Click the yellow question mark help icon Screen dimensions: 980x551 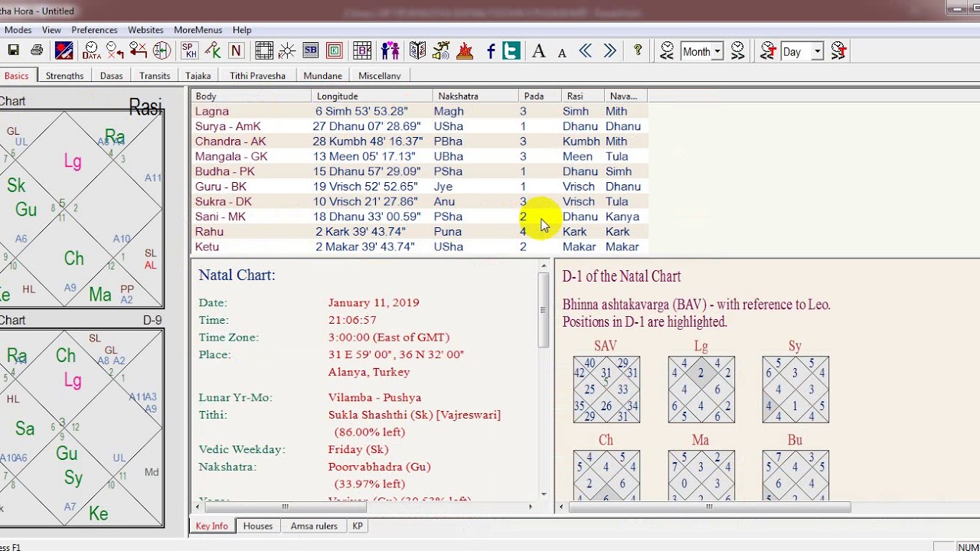[x=638, y=51]
